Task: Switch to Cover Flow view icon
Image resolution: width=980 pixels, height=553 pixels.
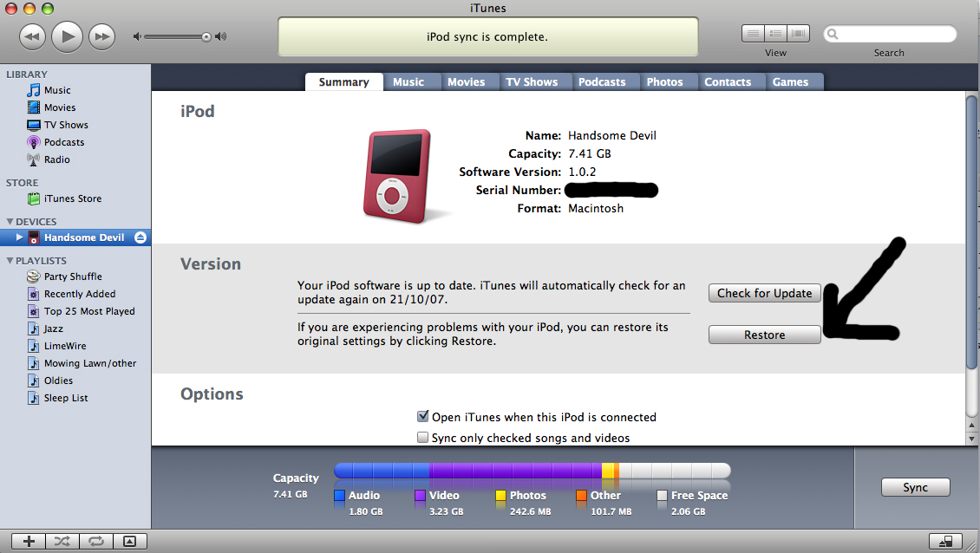Action: coord(798,34)
